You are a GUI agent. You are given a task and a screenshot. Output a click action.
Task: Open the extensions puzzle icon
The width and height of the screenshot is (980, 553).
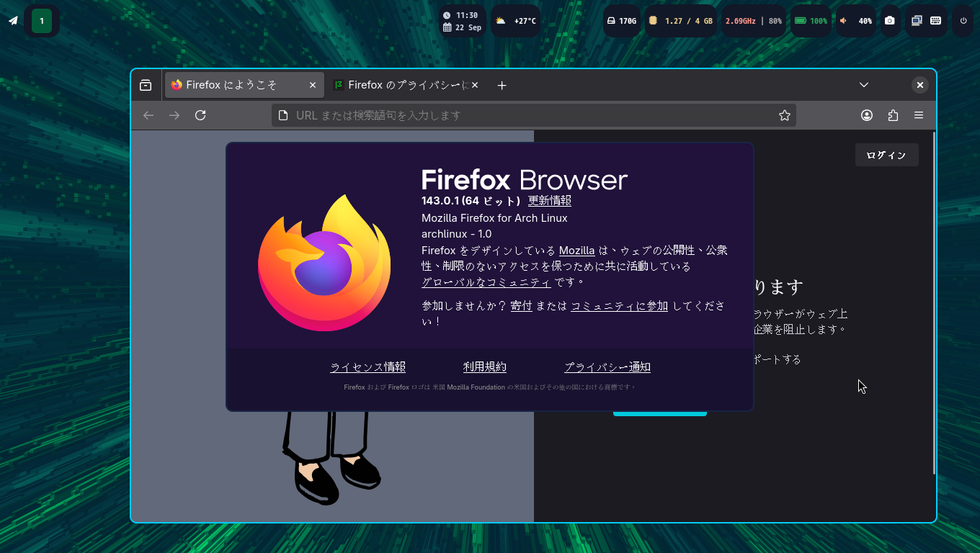893,115
